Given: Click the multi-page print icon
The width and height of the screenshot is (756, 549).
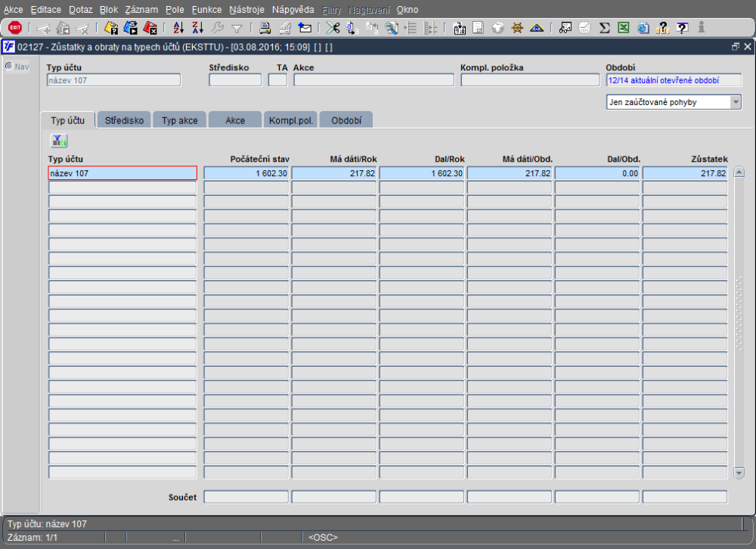Looking at the screenshot, I should (x=285, y=28).
